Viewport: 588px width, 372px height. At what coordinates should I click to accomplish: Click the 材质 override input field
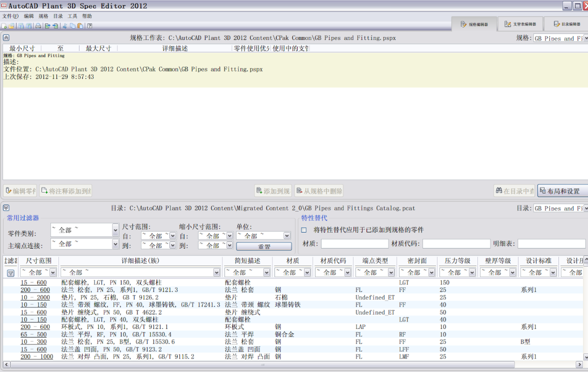pos(355,244)
